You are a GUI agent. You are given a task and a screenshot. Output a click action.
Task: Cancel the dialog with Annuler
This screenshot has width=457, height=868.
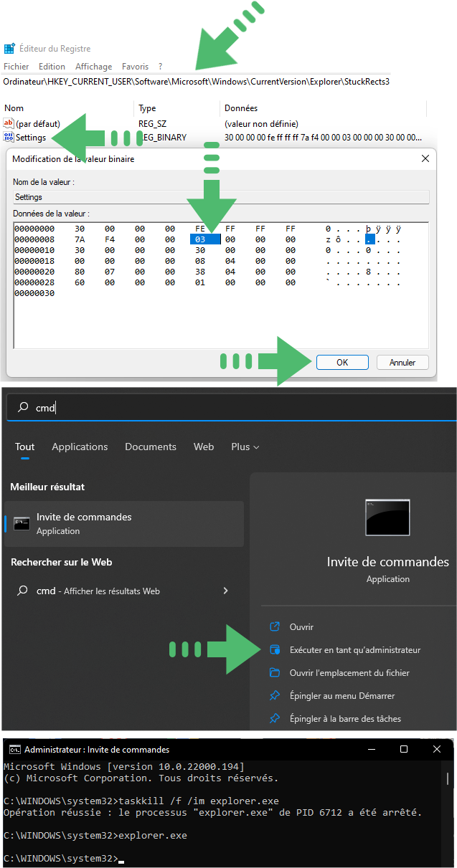[402, 363]
